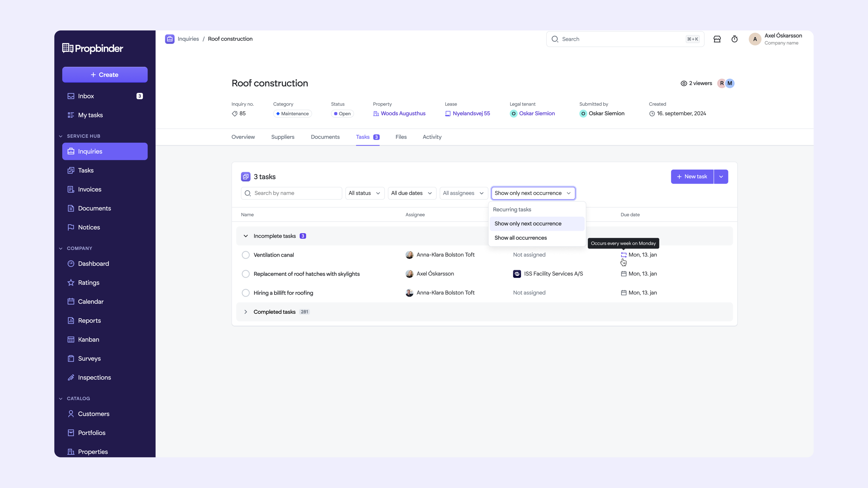Image resolution: width=868 pixels, height=488 pixels.
Task: Click the Search by name field
Action: [292, 193]
